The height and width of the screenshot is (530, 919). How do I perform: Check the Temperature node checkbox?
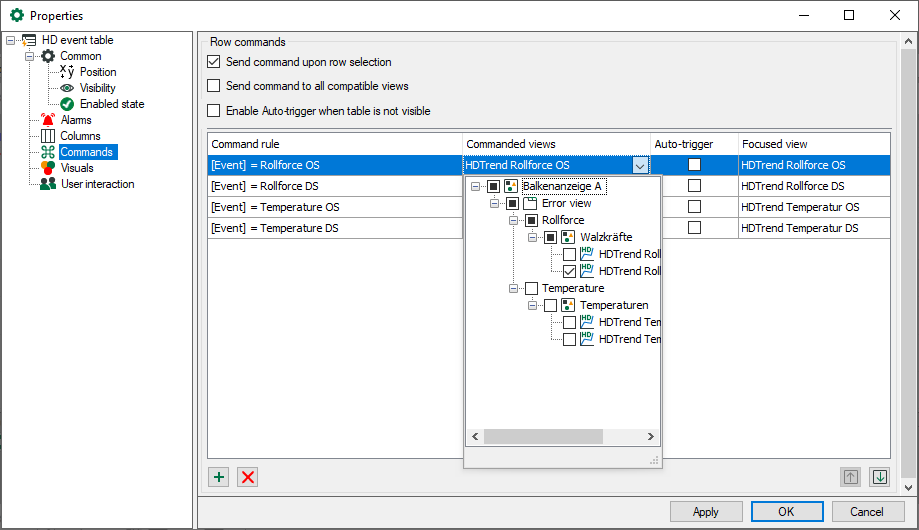531,288
